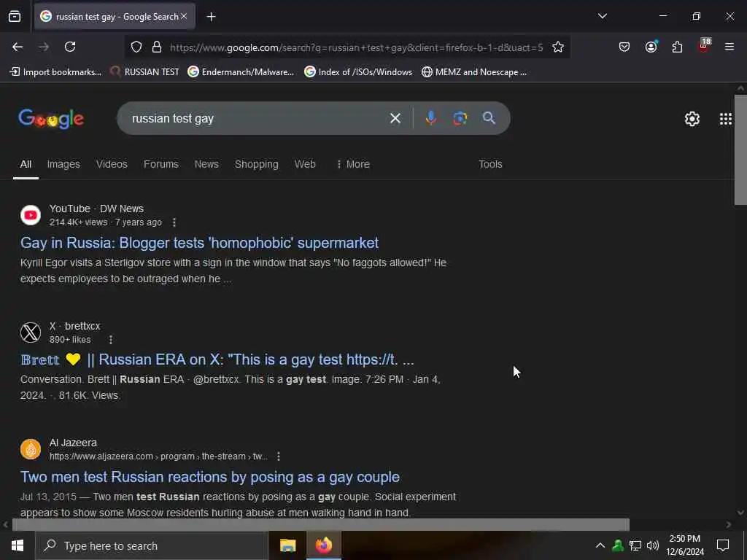Viewport: 747px width, 560px height.
Task: Open the Windows notification center
Action: tap(723, 545)
